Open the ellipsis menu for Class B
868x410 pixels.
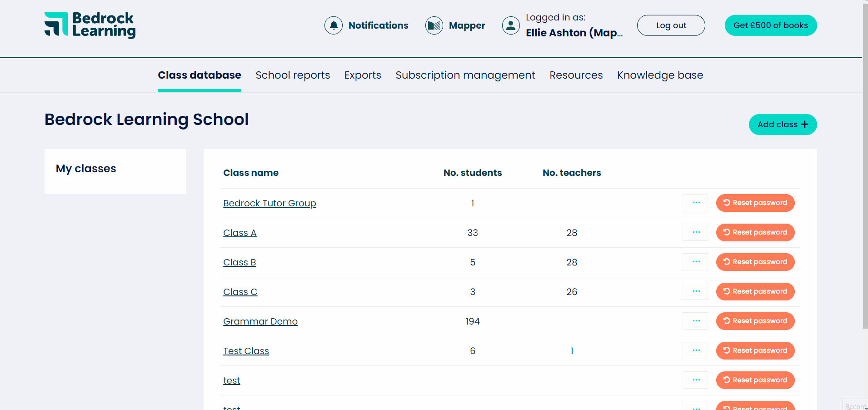(x=695, y=261)
